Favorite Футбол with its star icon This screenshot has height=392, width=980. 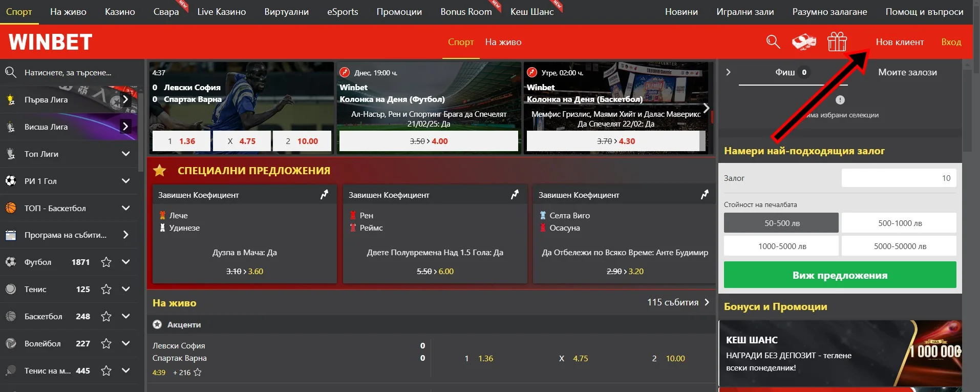click(106, 262)
